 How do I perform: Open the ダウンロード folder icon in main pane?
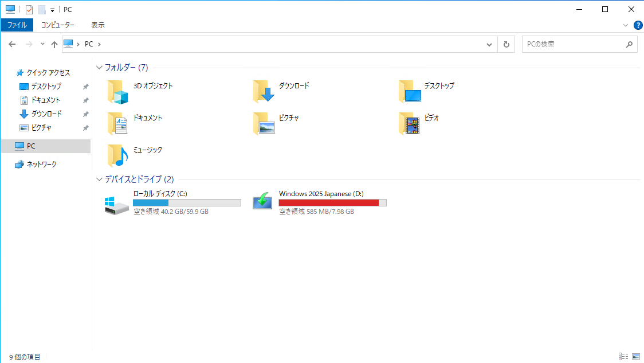(x=264, y=92)
